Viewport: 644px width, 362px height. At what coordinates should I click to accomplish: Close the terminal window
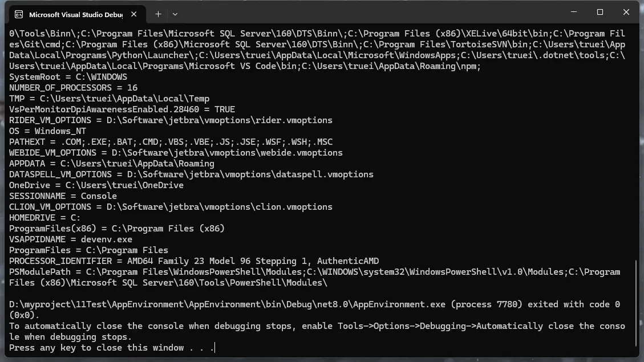[x=626, y=12]
